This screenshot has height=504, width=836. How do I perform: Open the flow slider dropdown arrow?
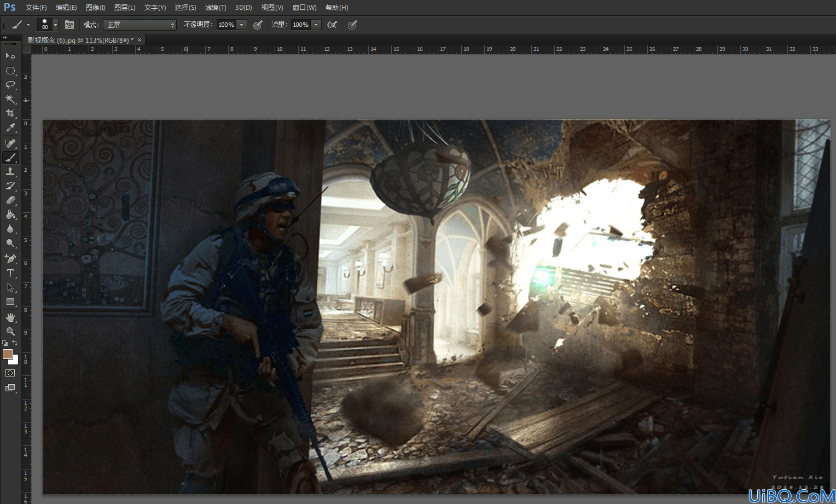[x=316, y=25]
